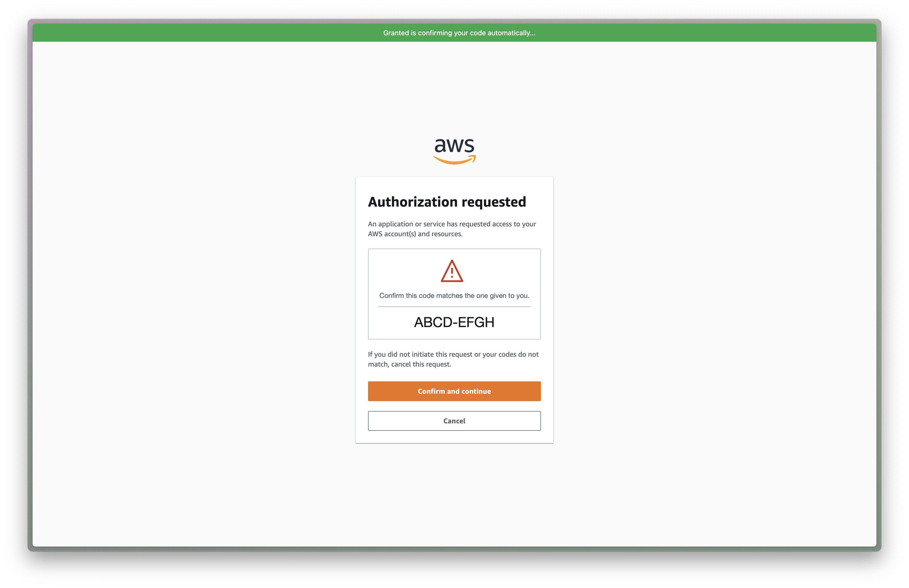909x588 pixels.
Task: Click the Authorization requested heading
Action: pos(447,202)
